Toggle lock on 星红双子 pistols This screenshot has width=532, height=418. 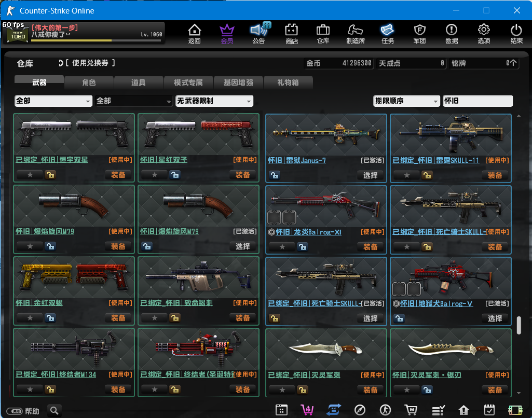tap(175, 175)
